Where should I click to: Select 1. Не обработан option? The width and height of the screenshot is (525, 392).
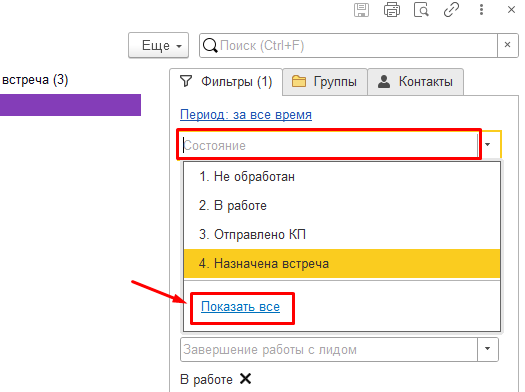coord(342,176)
